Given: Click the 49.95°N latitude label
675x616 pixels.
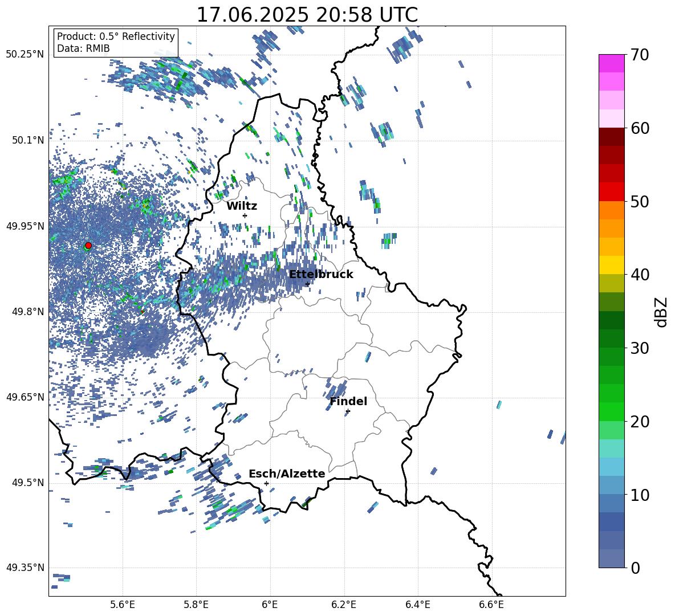Looking at the screenshot, I should [x=26, y=226].
